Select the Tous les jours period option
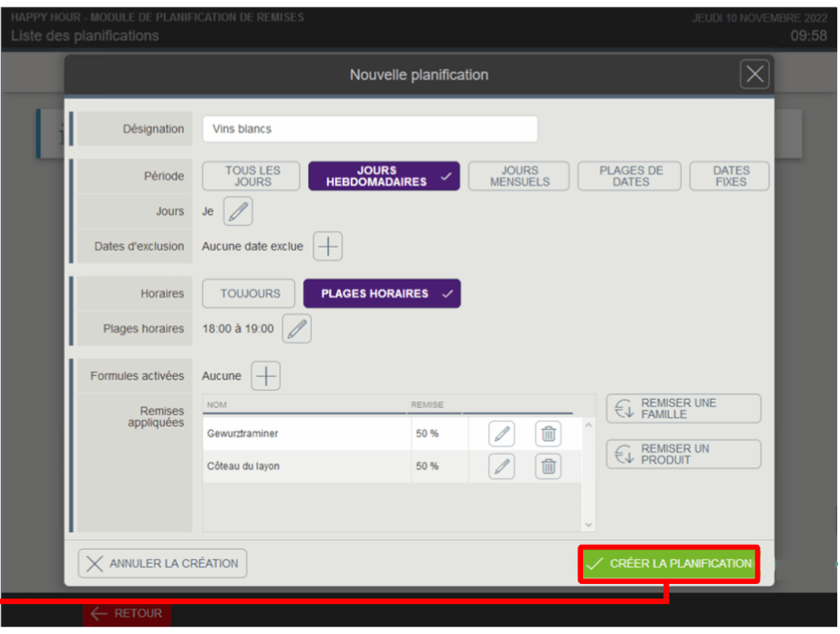 (x=251, y=176)
